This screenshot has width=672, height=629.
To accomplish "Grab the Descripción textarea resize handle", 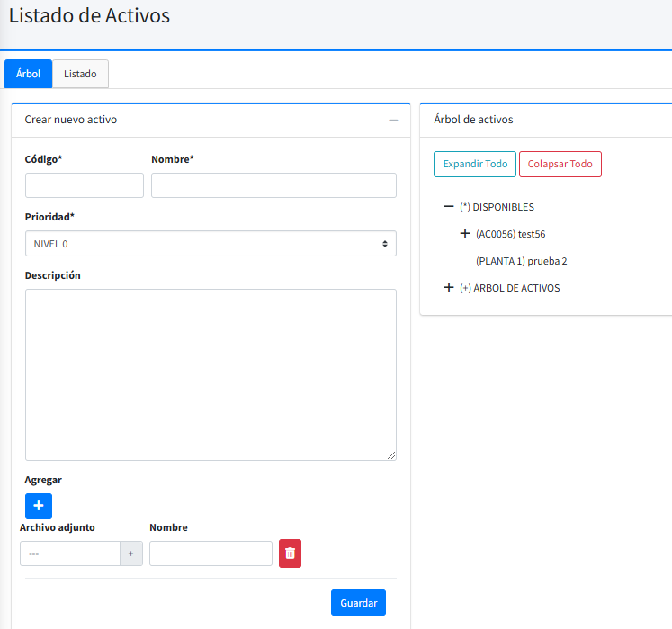I will (x=391, y=455).
